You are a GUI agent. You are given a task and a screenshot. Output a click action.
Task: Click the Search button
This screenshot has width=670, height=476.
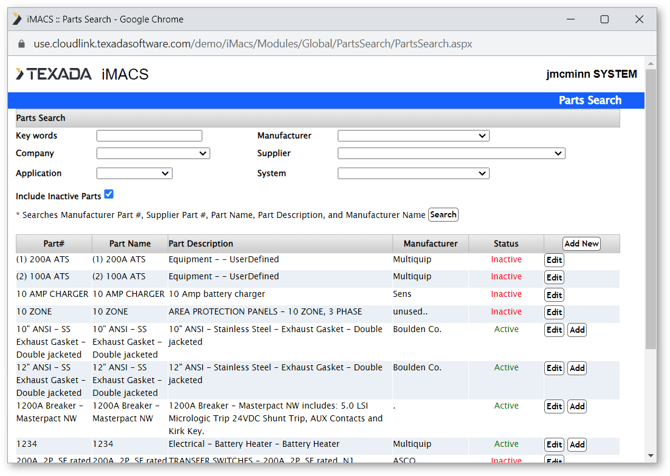click(x=443, y=214)
